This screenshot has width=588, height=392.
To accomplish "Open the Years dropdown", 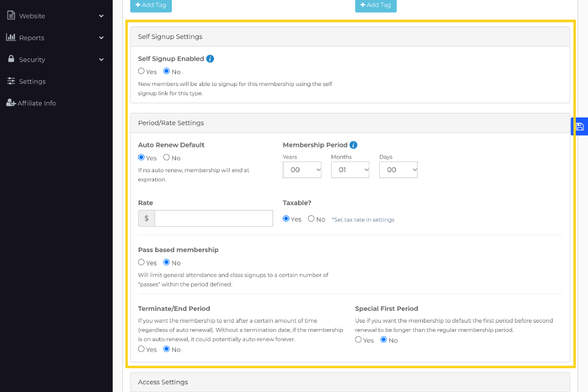I will pyautogui.click(x=302, y=170).
